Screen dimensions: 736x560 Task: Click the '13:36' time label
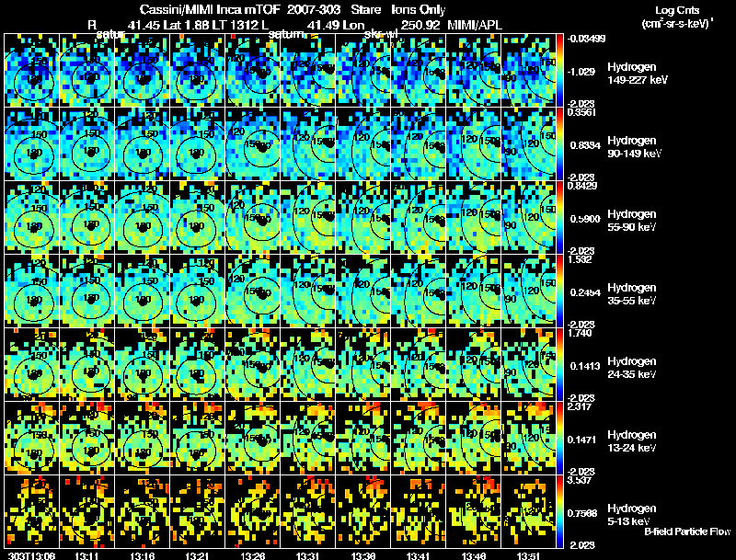click(x=362, y=555)
